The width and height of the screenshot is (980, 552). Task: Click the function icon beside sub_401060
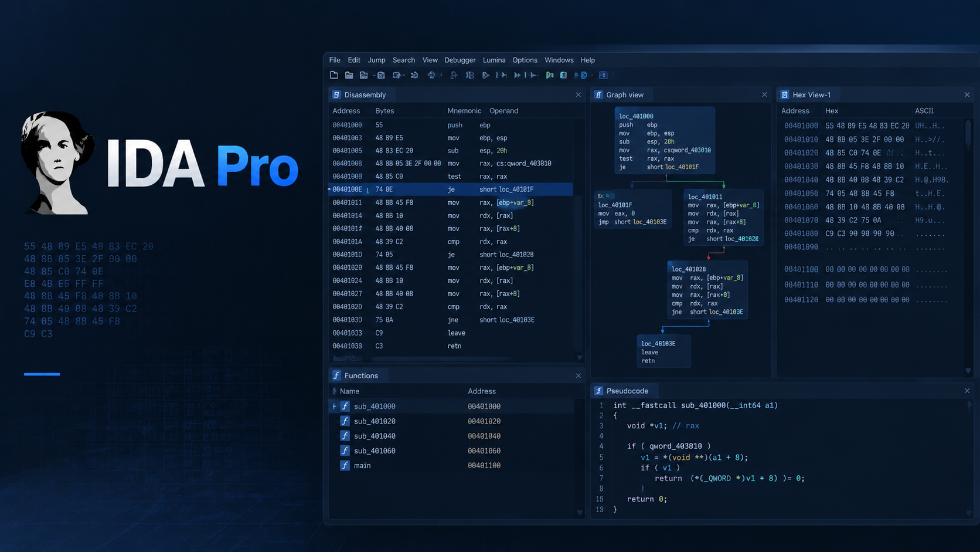pyautogui.click(x=345, y=451)
